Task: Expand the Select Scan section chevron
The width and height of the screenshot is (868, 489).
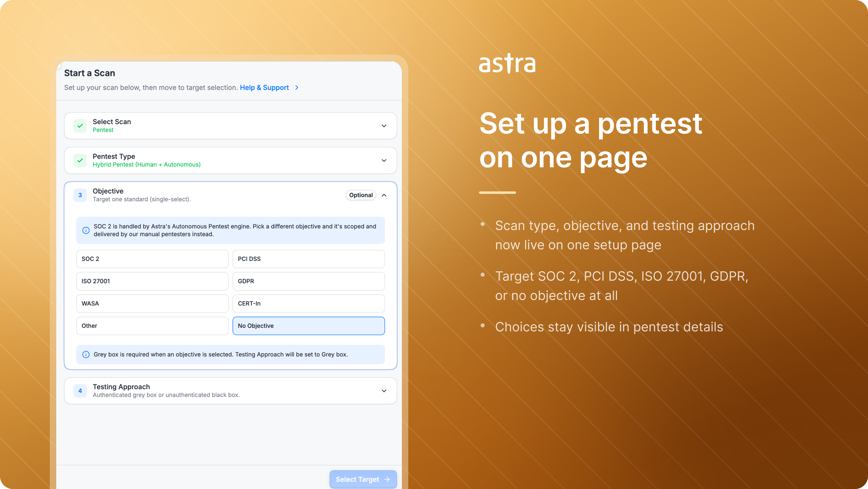Action: pos(384,126)
